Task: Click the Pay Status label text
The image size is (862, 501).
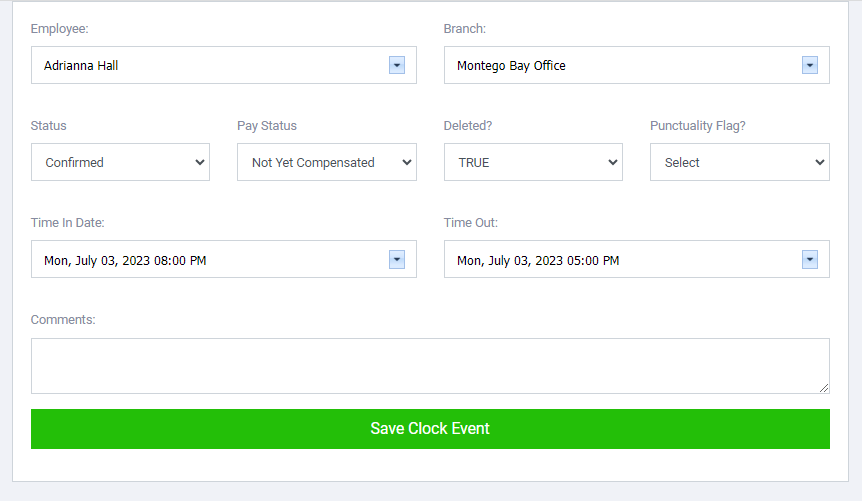Action: point(267,126)
